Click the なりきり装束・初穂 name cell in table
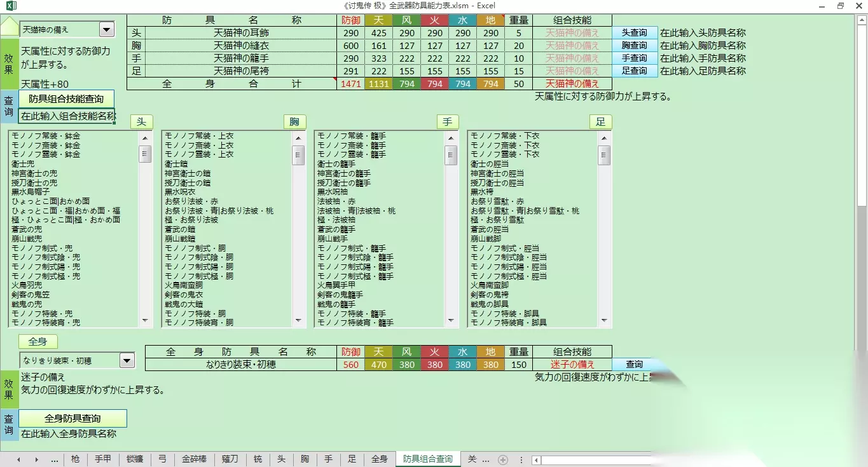This screenshot has height=467, width=868. click(x=241, y=364)
